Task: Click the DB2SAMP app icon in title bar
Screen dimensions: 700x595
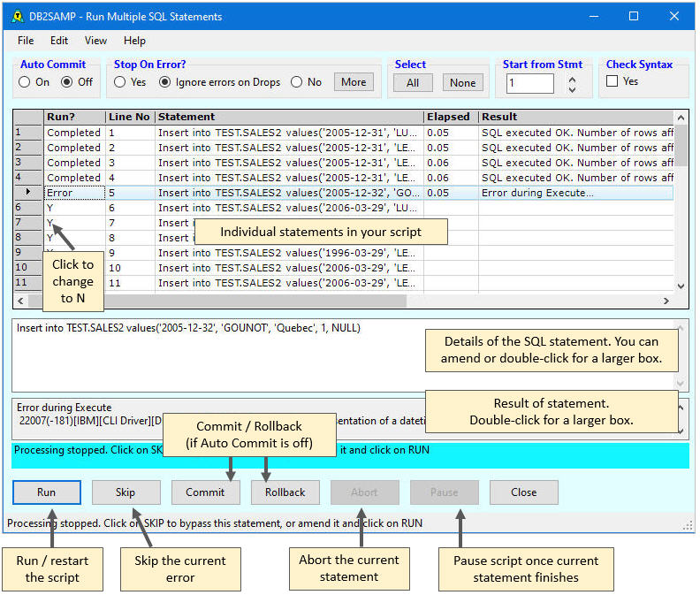Action: 17,17
